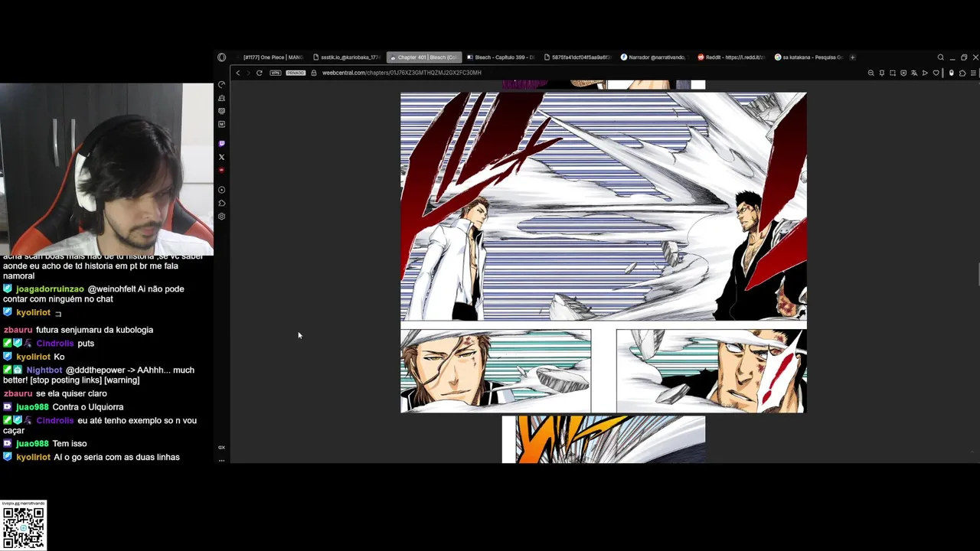Click the Aizen close-up manga panel
Screen dimensions: 980x551
(495, 371)
